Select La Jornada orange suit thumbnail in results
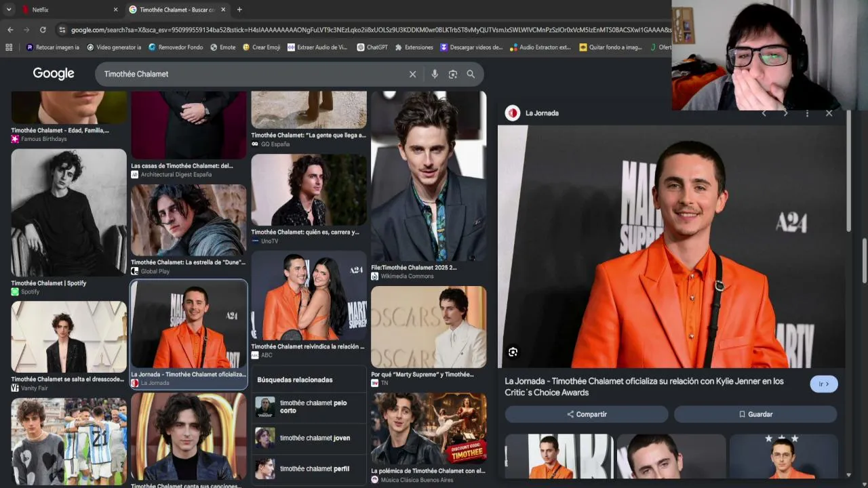868x488 pixels. coord(189,324)
